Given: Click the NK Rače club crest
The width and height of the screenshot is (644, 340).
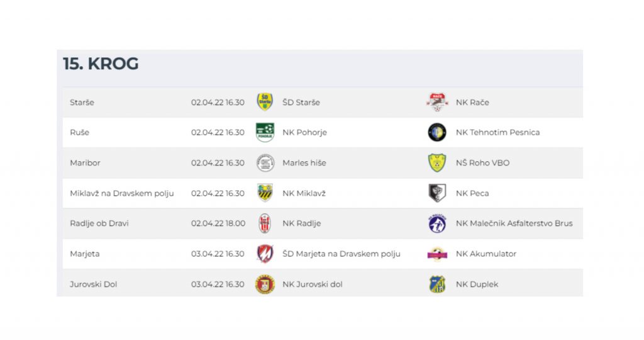Looking at the screenshot, I should click(437, 102).
